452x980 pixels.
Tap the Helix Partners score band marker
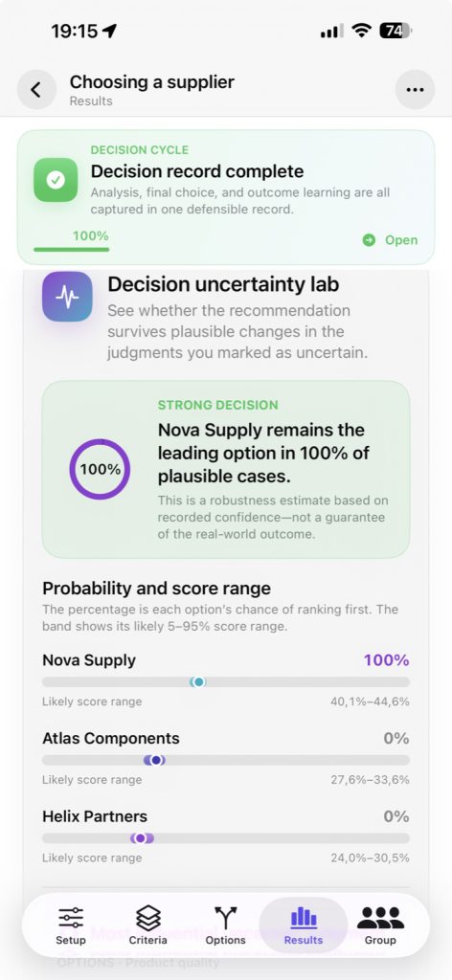(x=142, y=838)
